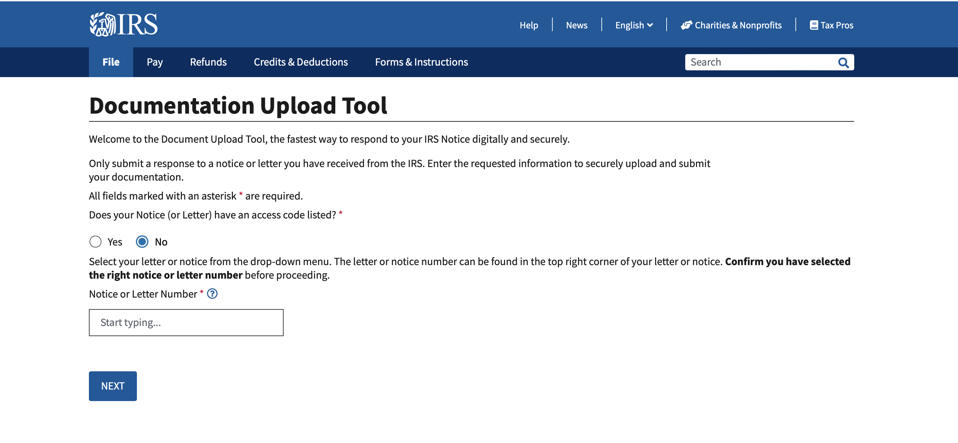958x443 pixels.
Task: Click the magnifying glass search icon
Action: (x=843, y=62)
